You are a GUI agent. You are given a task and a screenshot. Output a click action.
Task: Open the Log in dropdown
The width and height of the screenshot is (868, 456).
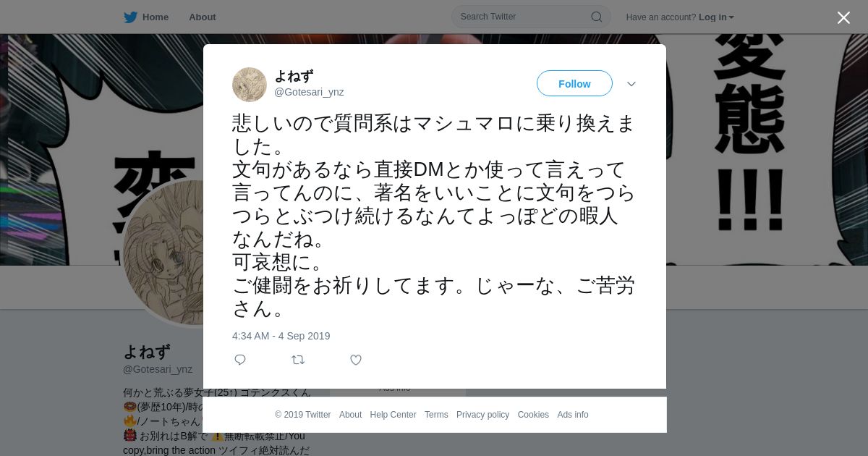coord(716,17)
